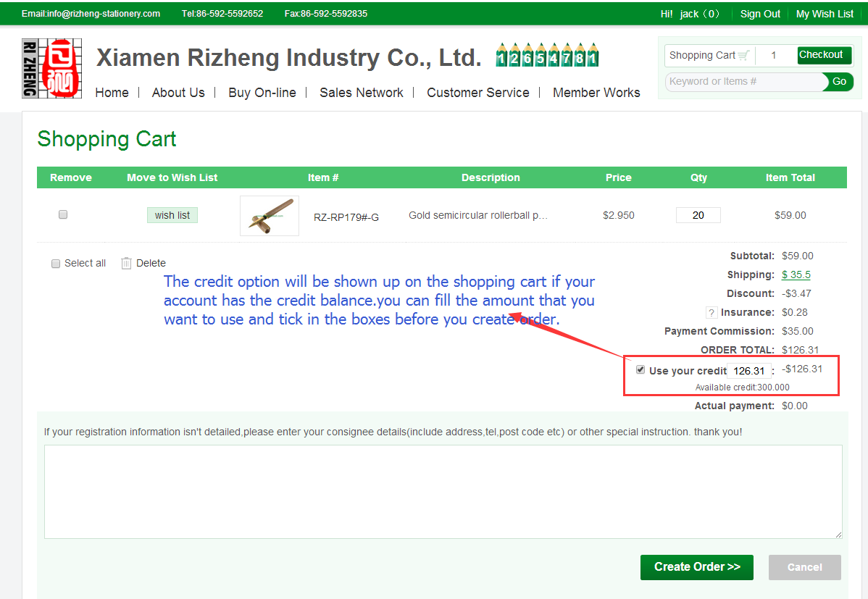868x599 pixels.
Task: Click the trash Delete icon
Action: 127,263
